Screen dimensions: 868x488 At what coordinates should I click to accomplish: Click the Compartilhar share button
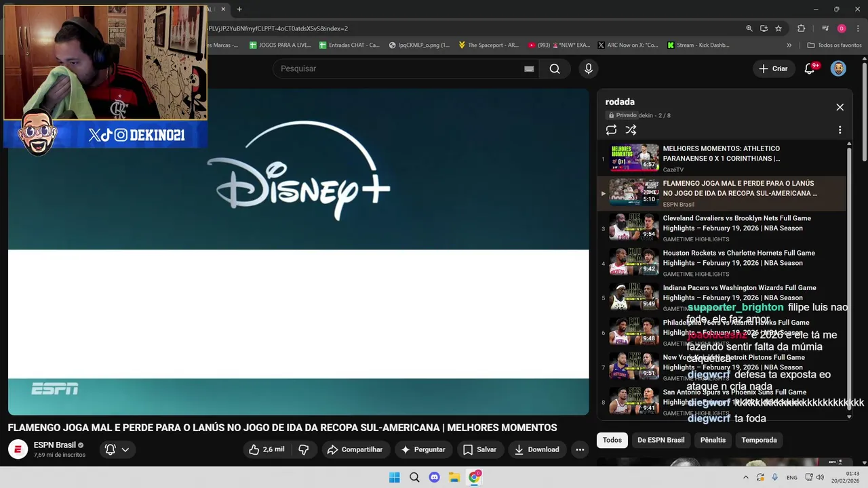pyautogui.click(x=355, y=449)
